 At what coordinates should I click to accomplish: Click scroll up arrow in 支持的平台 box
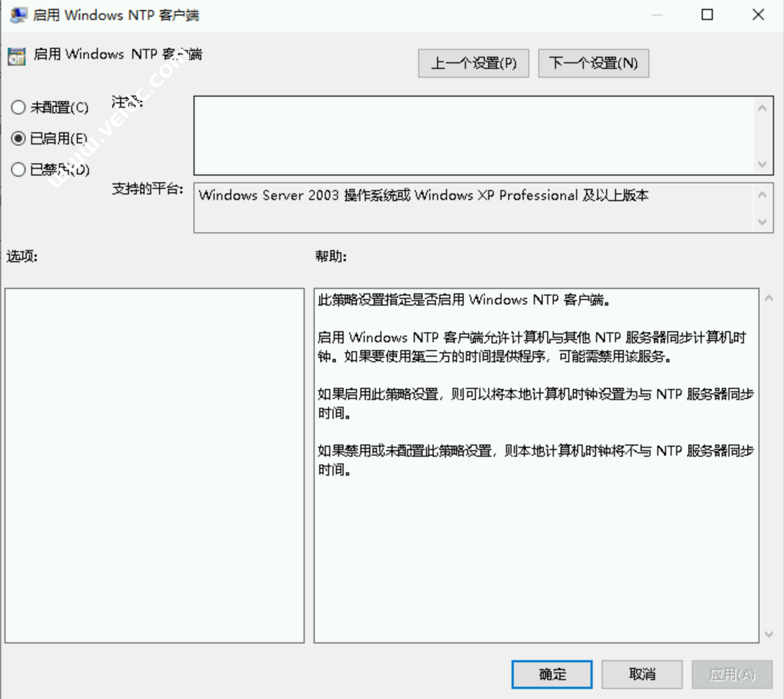pyautogui.click(x=762, y=194)
